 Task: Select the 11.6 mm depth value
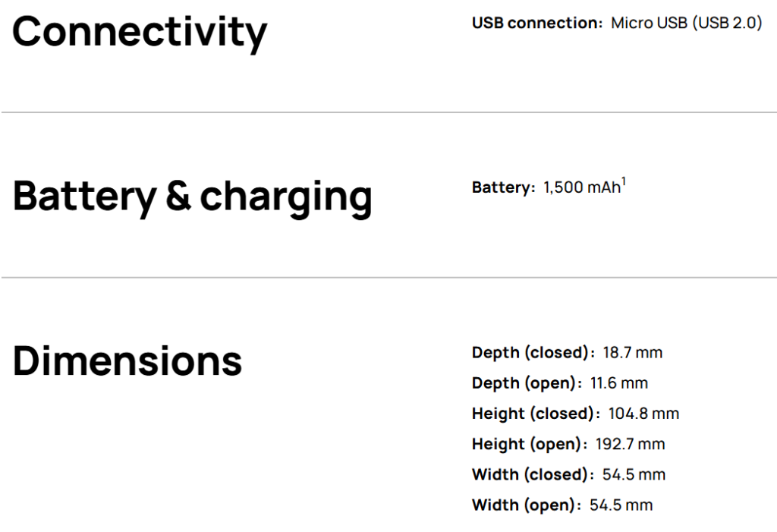[619, 383]
